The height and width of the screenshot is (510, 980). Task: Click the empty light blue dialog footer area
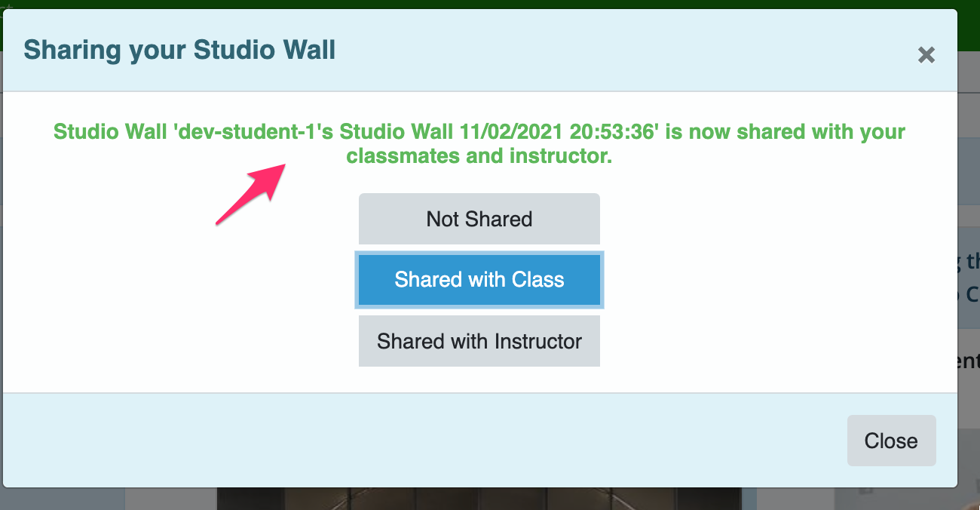click(x=422, y=441)
